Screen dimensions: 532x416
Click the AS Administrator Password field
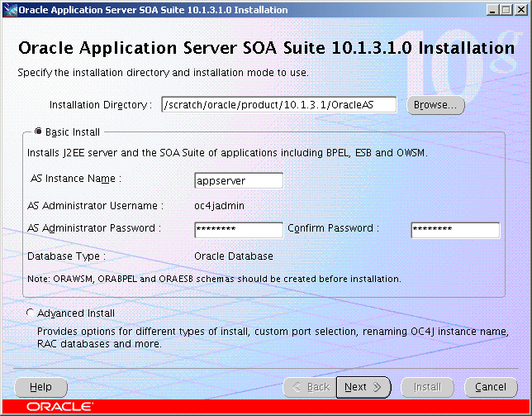239,230
